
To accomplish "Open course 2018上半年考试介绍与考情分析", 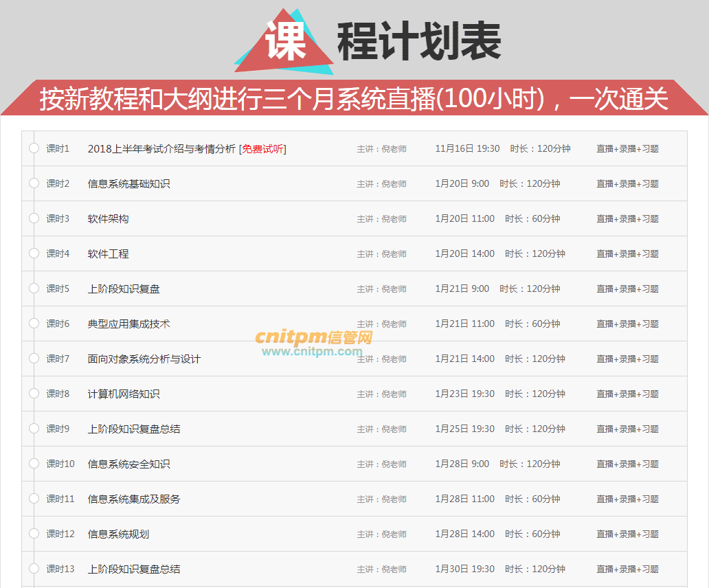I will pos(161,149).
